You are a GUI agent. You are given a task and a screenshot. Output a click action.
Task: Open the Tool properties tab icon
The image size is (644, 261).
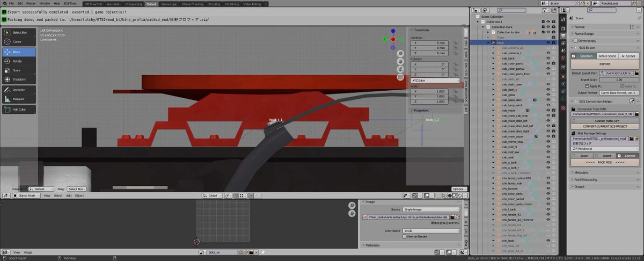coord(563,18)
